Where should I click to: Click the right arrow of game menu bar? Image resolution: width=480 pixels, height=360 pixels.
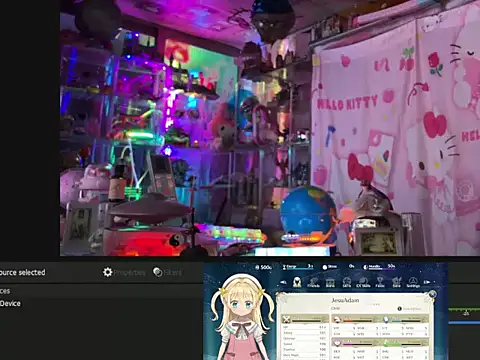click(427, 282)
